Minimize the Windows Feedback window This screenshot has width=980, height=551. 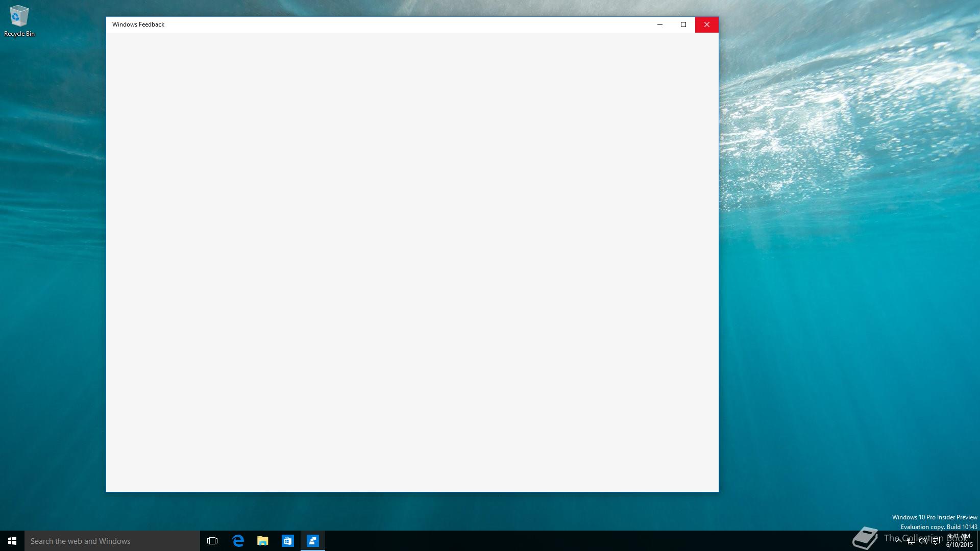660,24
